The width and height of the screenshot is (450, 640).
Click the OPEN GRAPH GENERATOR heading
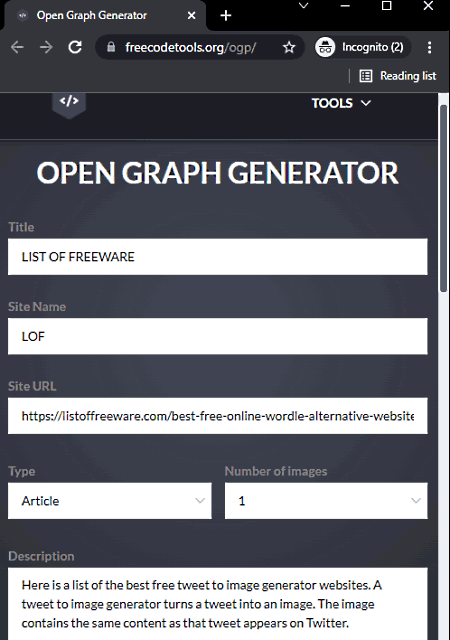pos(217,173)
